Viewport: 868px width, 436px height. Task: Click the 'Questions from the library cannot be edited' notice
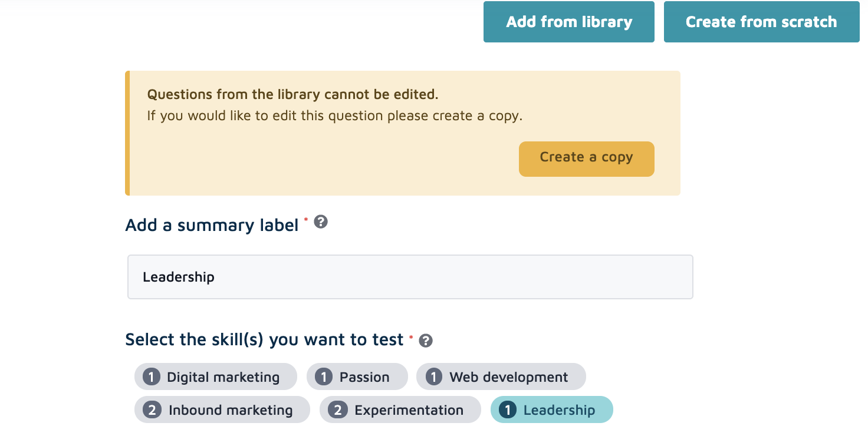click(x=292, y=94)
